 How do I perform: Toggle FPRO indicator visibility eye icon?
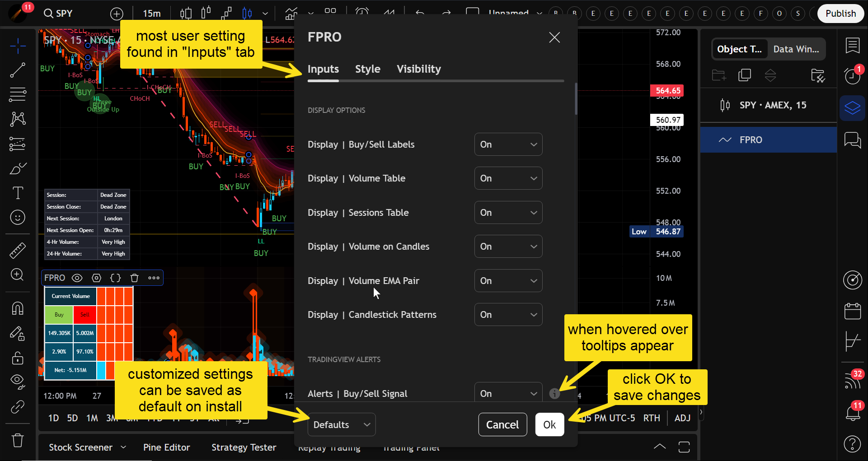coord(77,278)
